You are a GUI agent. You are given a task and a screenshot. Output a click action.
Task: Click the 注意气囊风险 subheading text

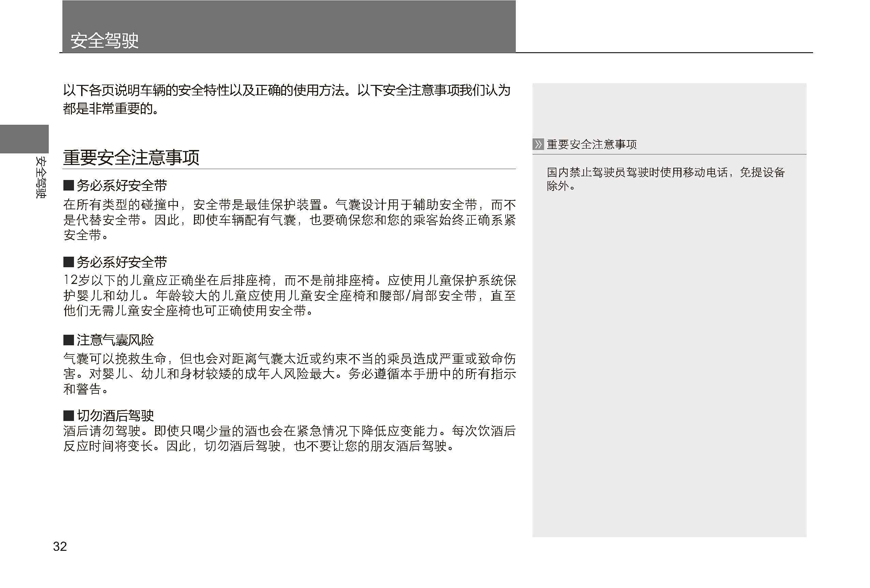coord(115,340)
